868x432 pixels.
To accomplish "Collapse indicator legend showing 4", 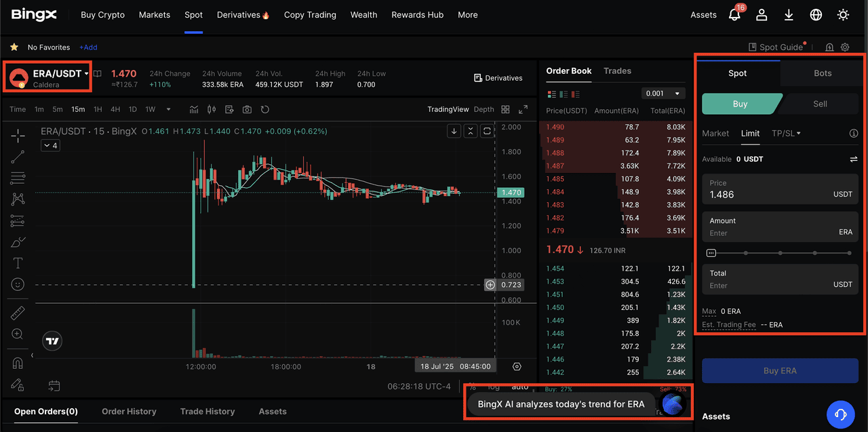I will 50,146.
